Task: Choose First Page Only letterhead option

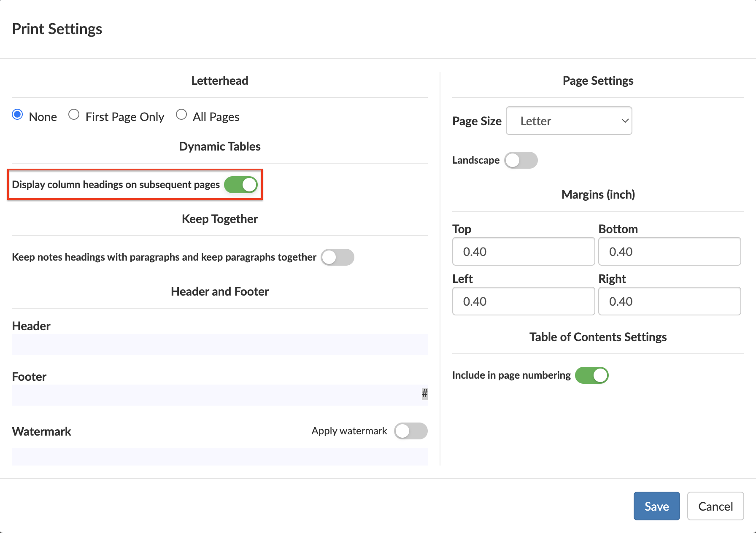Action: point(74,115)
